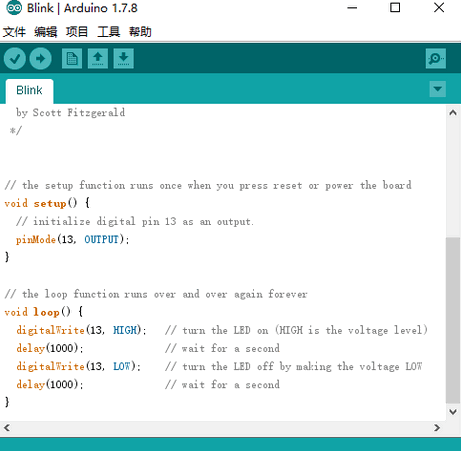Open the 编辑 menu

46,32
